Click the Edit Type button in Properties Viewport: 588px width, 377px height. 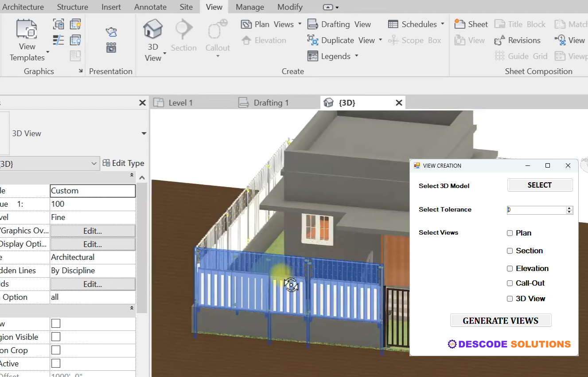click(x=124, y=163)
